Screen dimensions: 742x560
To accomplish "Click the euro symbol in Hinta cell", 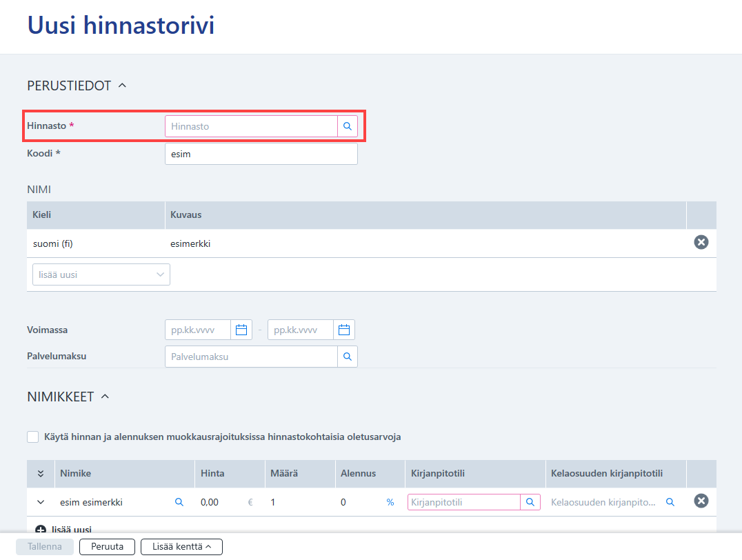I will 250,502.
